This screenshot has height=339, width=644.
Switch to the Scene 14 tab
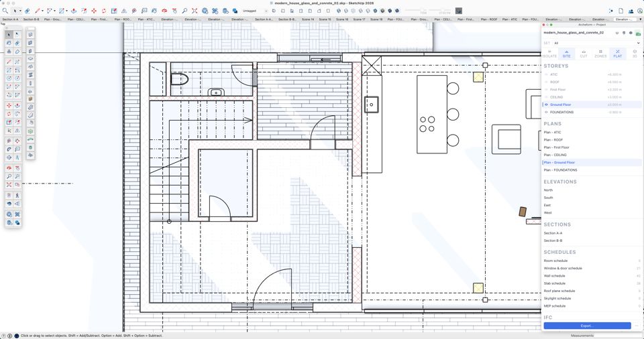click(x=308, y=19)
